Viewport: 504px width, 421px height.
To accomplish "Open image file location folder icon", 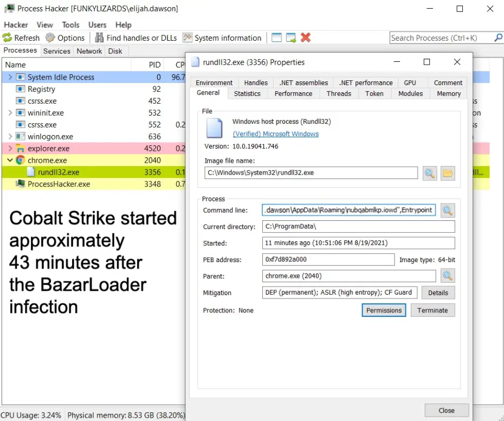I will click(x=448, y=173).
